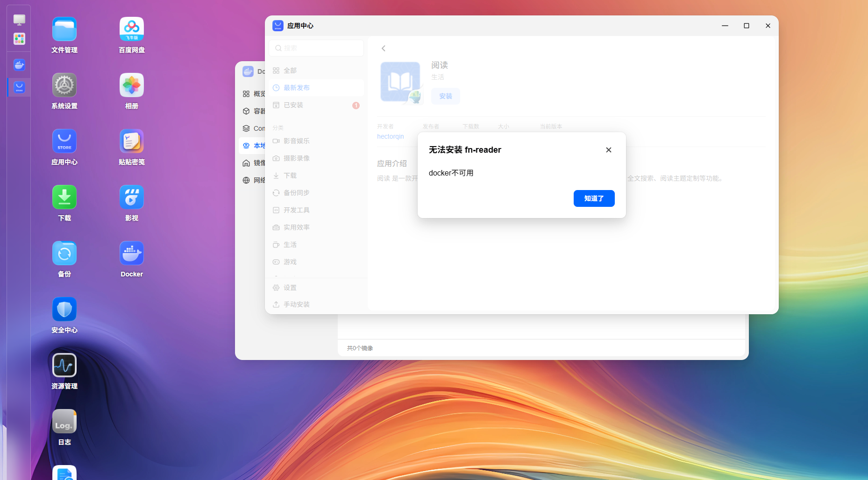Launch the 影视 video app

132,197
